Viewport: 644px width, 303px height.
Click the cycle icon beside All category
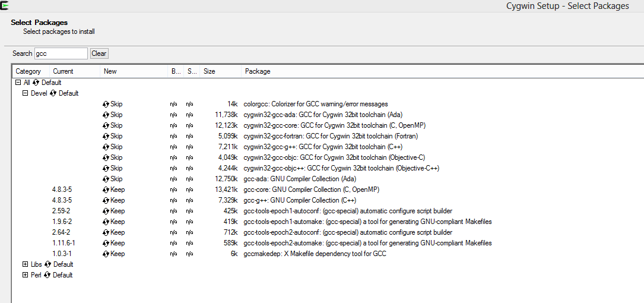click(36, 83)
